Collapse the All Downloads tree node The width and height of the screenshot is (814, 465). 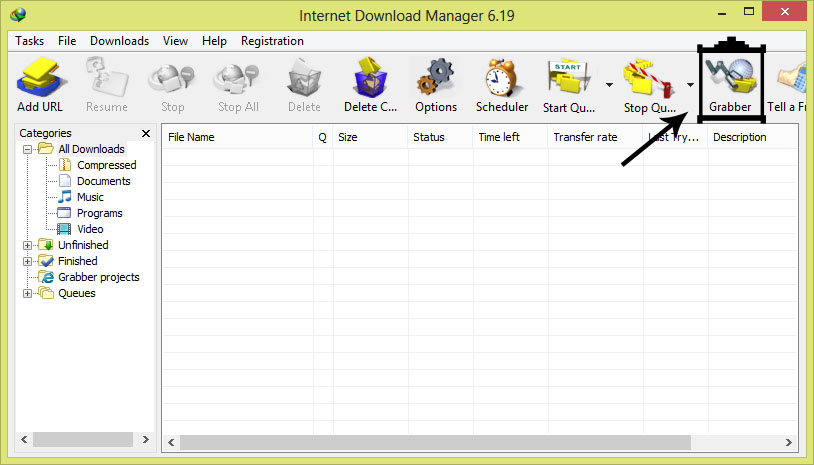(28, 149)
